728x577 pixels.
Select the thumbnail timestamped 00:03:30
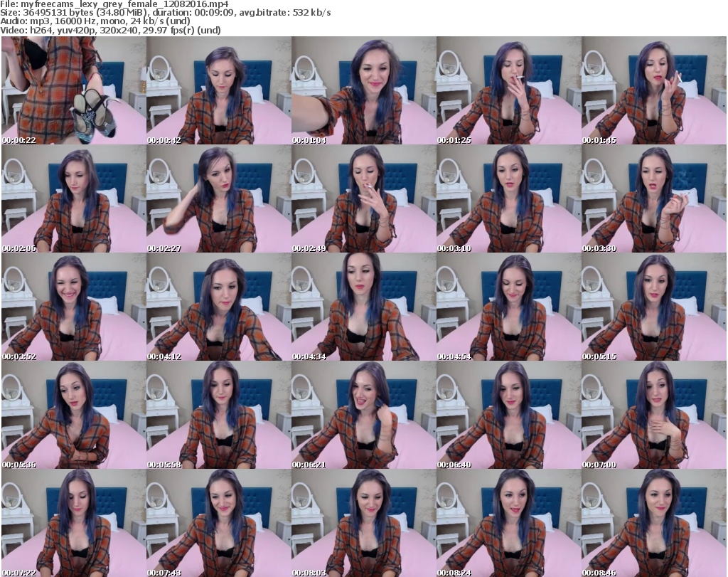[654, 198]
